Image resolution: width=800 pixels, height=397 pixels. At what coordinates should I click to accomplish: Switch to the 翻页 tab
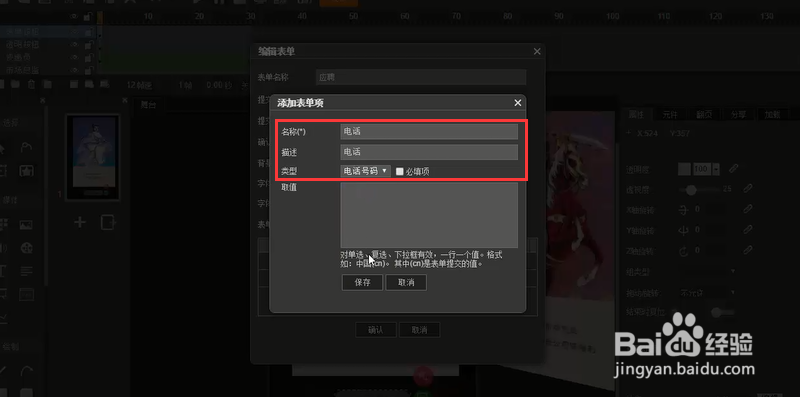[x=704, y=114]
